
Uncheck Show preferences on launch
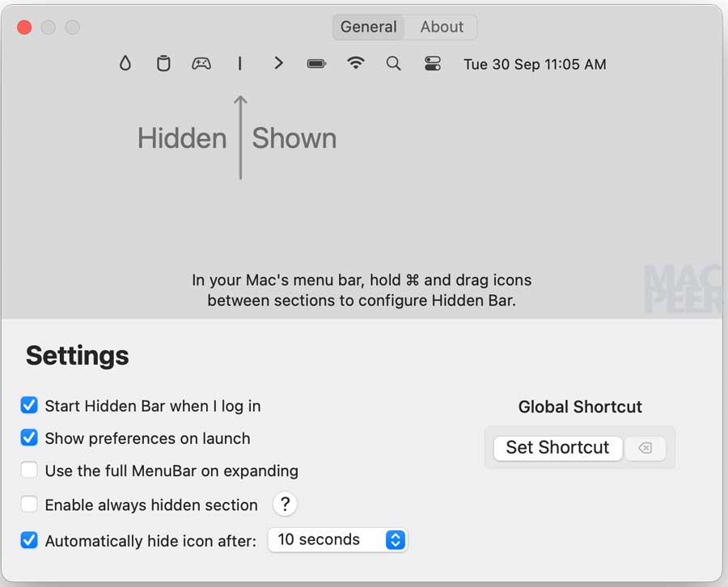click(x=29, y=437)
